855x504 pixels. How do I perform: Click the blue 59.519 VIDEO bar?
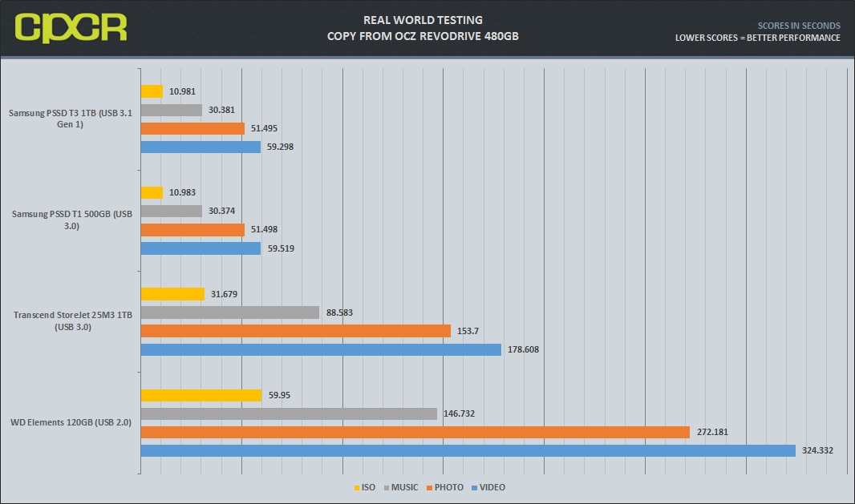click(x=201, y=248)
